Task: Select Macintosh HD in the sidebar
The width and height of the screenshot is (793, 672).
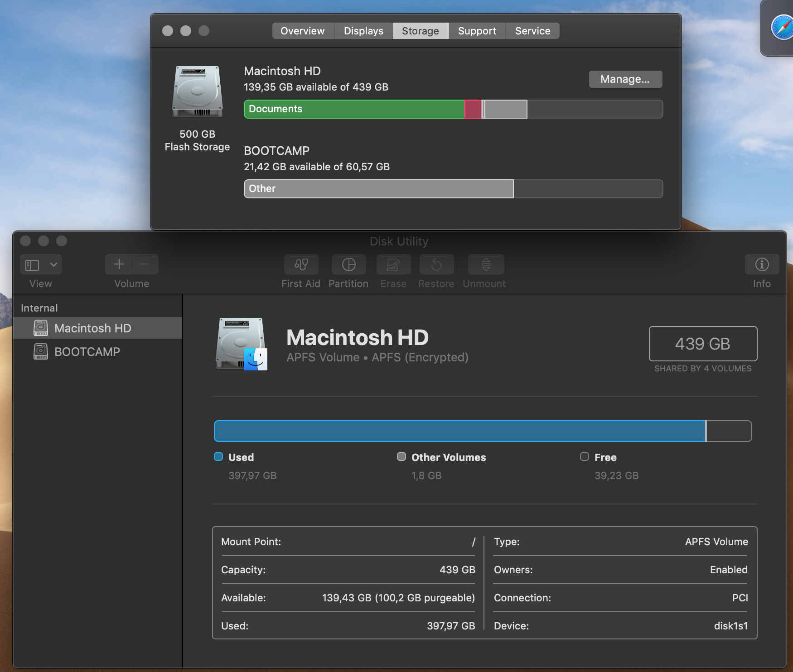Action: [x=97, y=328]
